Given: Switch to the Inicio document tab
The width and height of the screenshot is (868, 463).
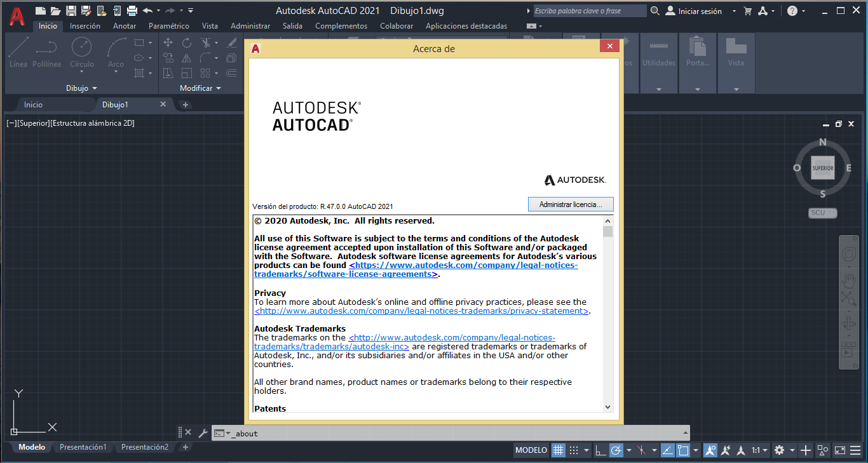Looking at the screenshot, I should point(33,105).
